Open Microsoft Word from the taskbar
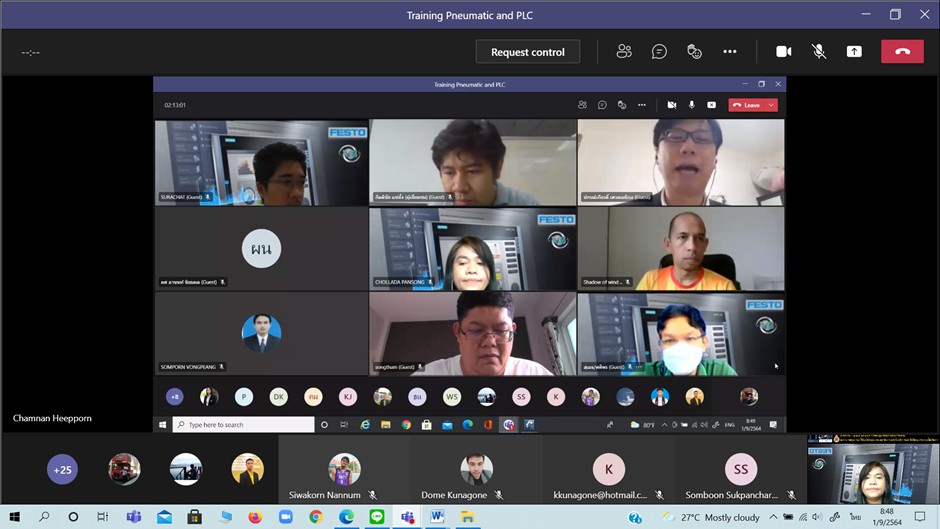This screenshot has height=529, width=940. tap(437, 517)
